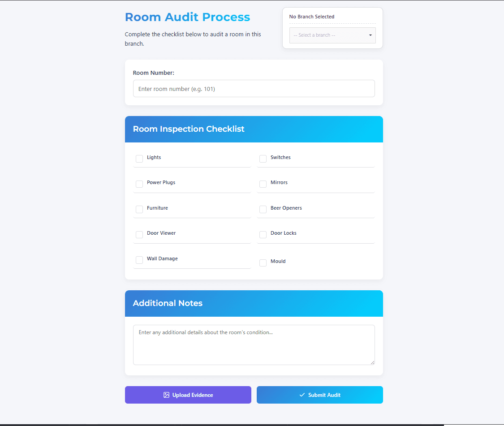The height and width of the screenshot is (426, 504).
Task: Check the Door Viewer box
Action: click(x=139, y=235)
